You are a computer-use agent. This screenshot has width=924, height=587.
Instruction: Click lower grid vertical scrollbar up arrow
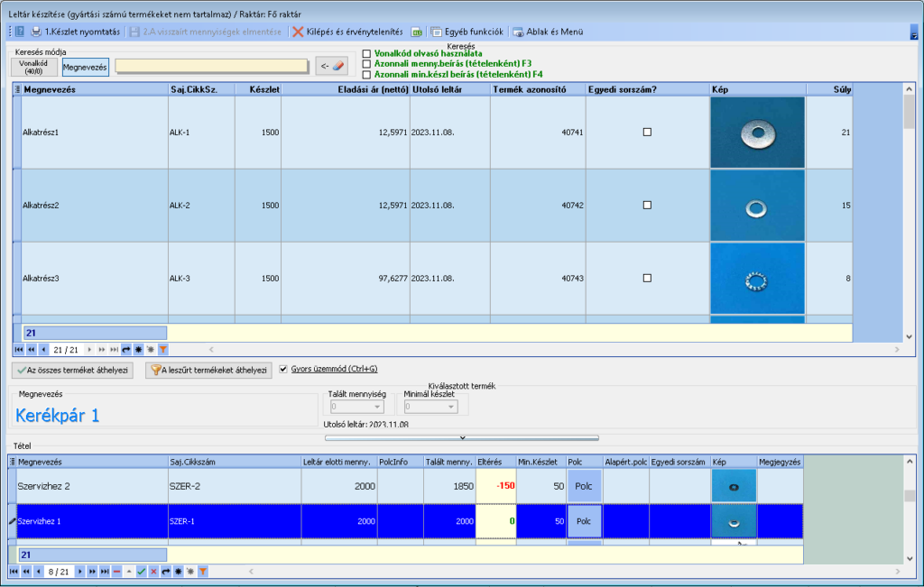point(910,461)
